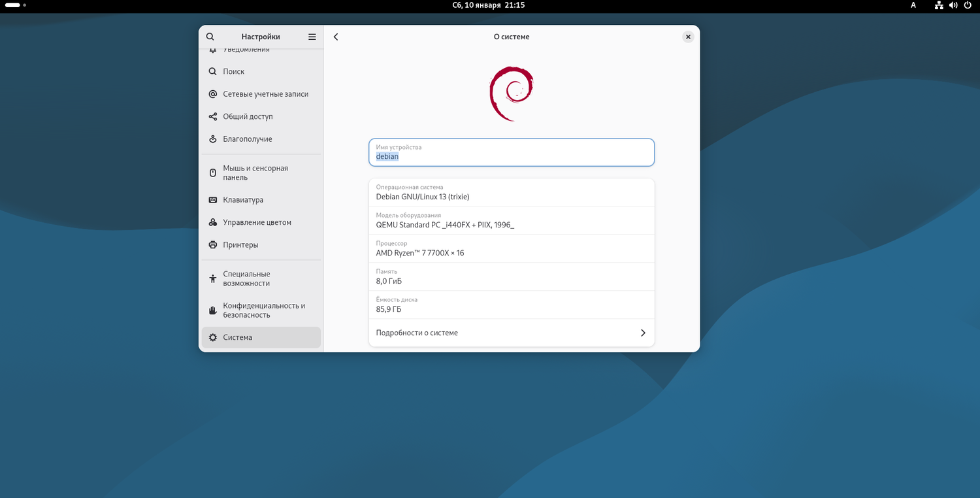Select Общий доступ in the sidebar

(261, 116)
